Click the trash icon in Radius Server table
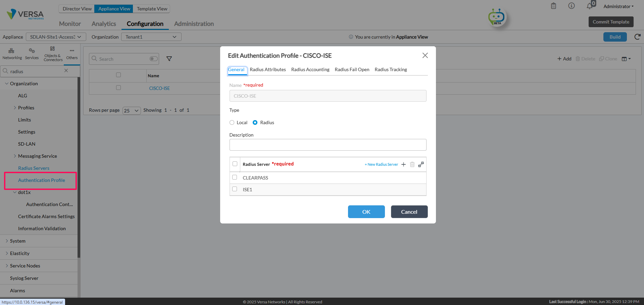The width and height of the screenshot is (644, 305). point(412,164)
